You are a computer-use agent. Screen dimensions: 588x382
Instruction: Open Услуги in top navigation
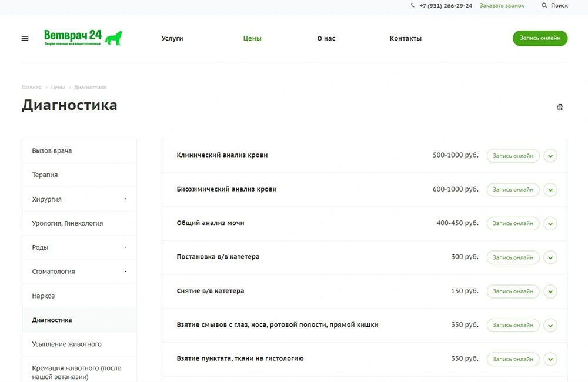pos(172,39)
